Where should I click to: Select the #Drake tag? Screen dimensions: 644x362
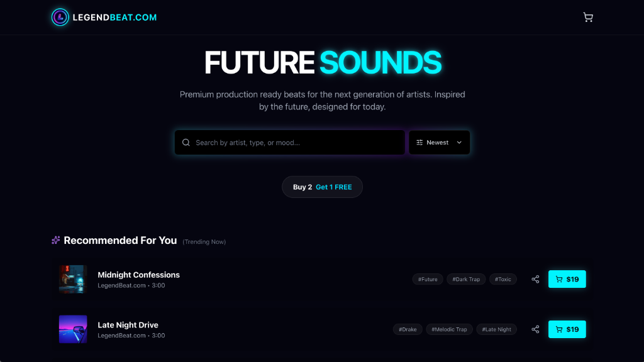(408, 329)
